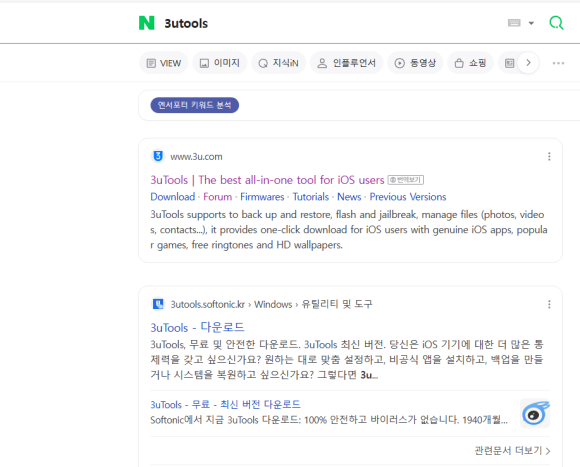Screen dimensions: 580x467
Task: Open the on-screen keyboard icon
Action: point(514,23)
